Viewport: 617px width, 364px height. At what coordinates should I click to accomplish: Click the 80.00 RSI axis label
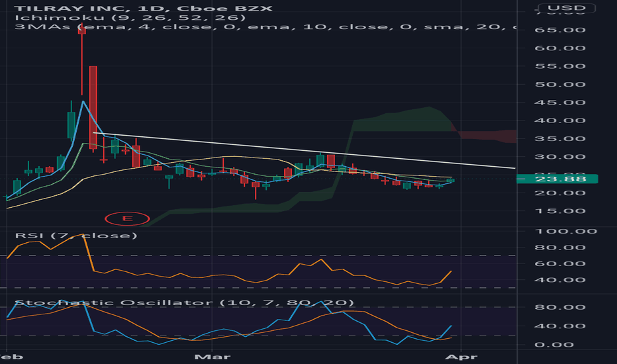[x=560, y=247]
